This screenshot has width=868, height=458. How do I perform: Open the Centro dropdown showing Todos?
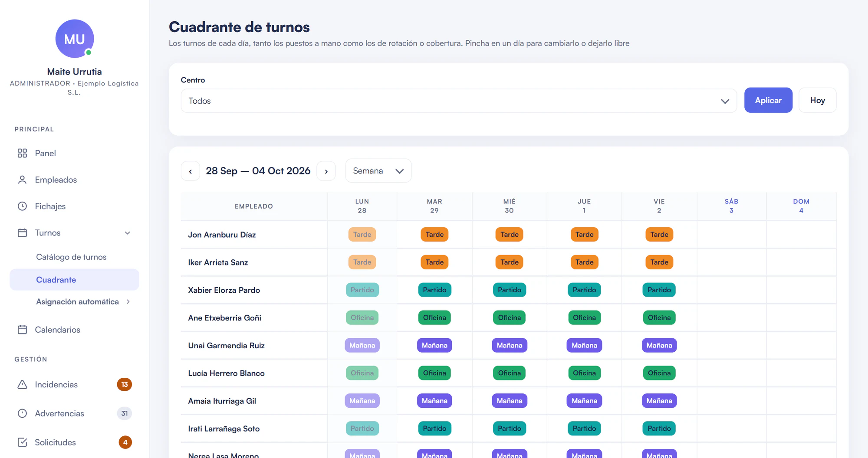tap(459, 101)
